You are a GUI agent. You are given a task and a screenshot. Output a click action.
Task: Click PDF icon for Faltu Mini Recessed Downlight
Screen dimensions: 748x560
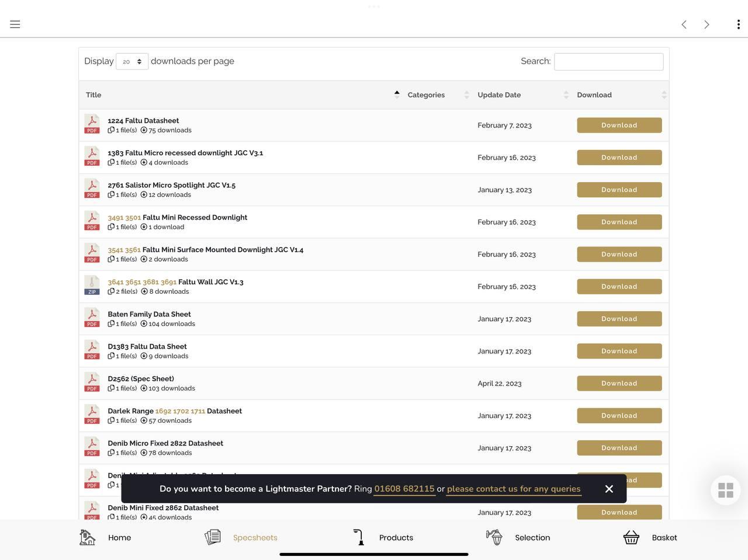(x=92, y=221)
